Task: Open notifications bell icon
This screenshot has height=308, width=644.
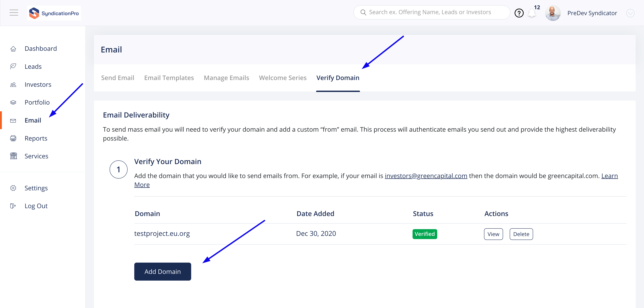Action: tap(532, 13)
